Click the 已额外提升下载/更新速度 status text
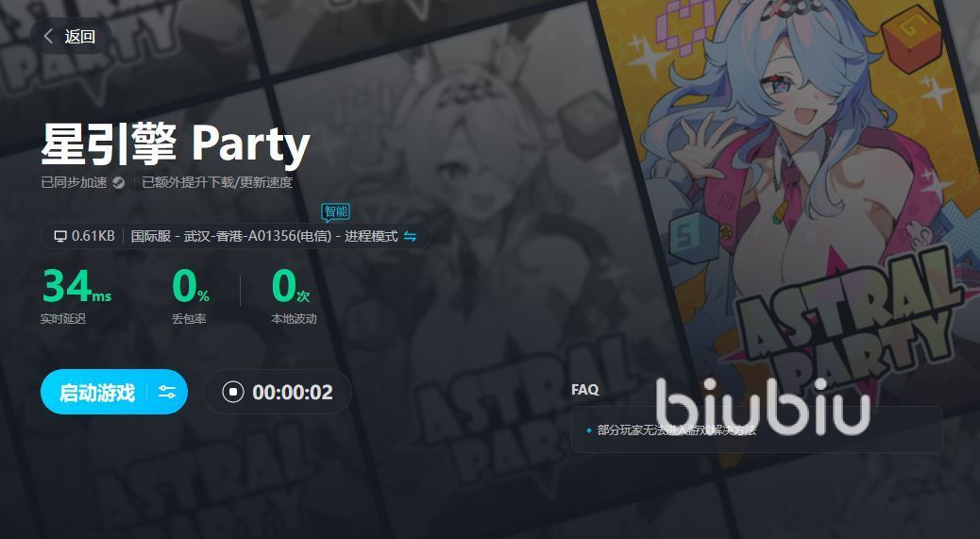This screenshot has width=980, height=539. pos(217,182)
